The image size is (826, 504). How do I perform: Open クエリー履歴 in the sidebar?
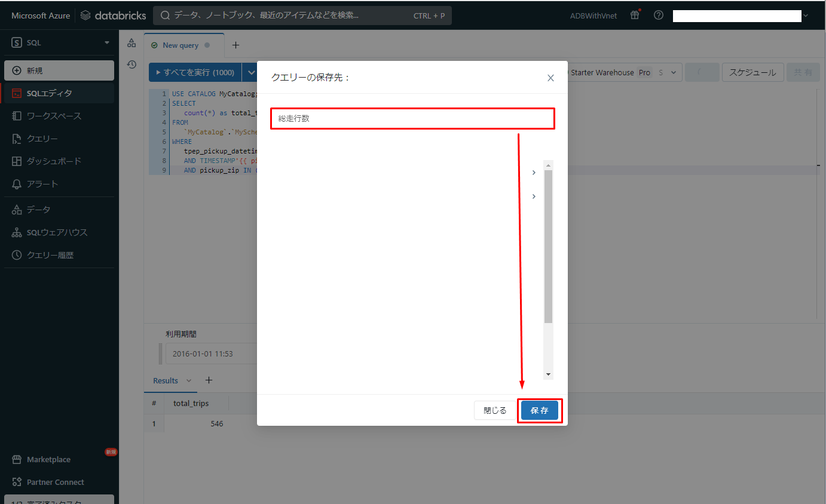(59, 255)
